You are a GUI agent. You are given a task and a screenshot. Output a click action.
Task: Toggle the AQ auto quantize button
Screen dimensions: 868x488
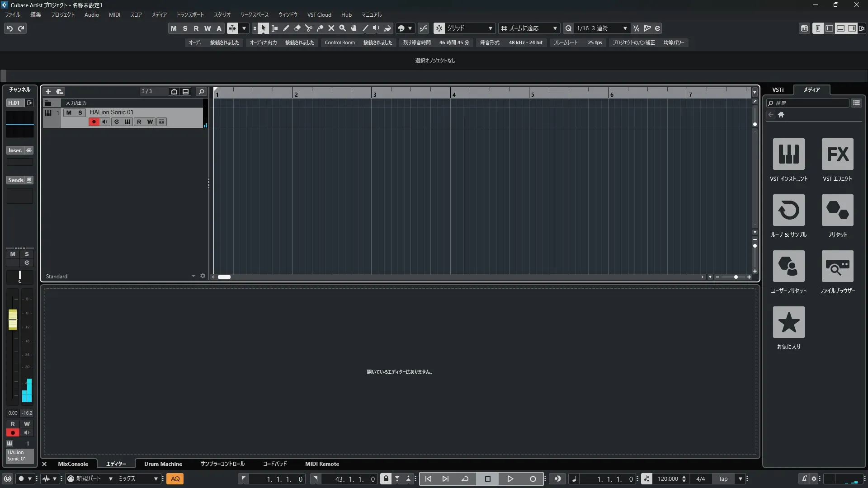(x=175, y=479)
